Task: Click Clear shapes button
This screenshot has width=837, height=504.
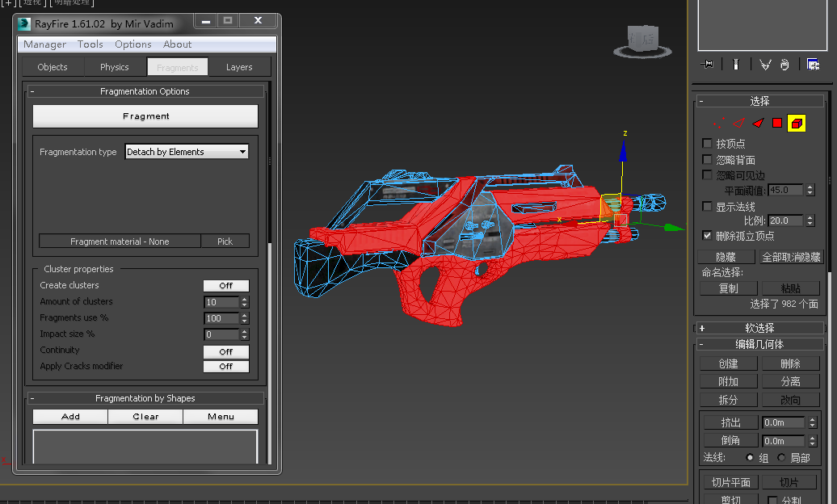Action: [x=145, y=417]
